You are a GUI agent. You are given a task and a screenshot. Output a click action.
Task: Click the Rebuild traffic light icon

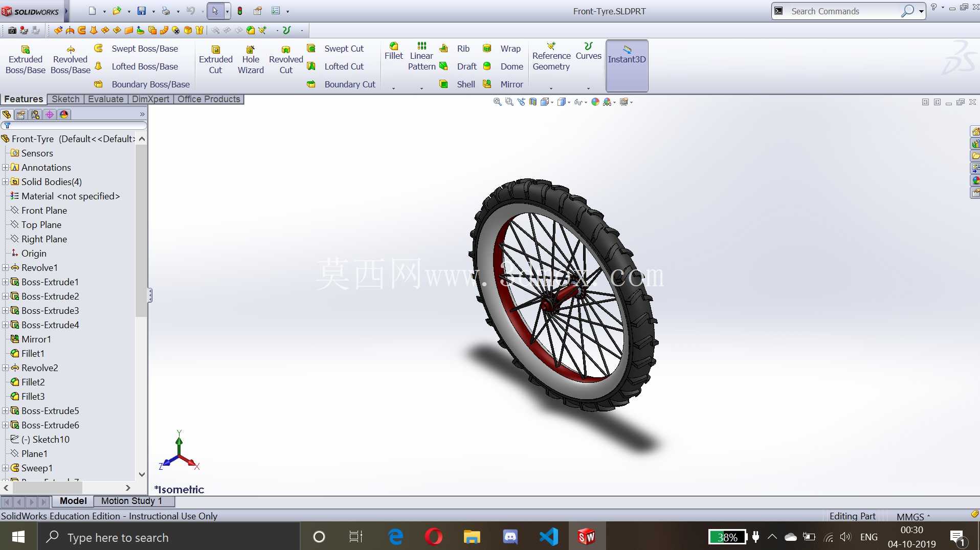[x=239, y=11]
